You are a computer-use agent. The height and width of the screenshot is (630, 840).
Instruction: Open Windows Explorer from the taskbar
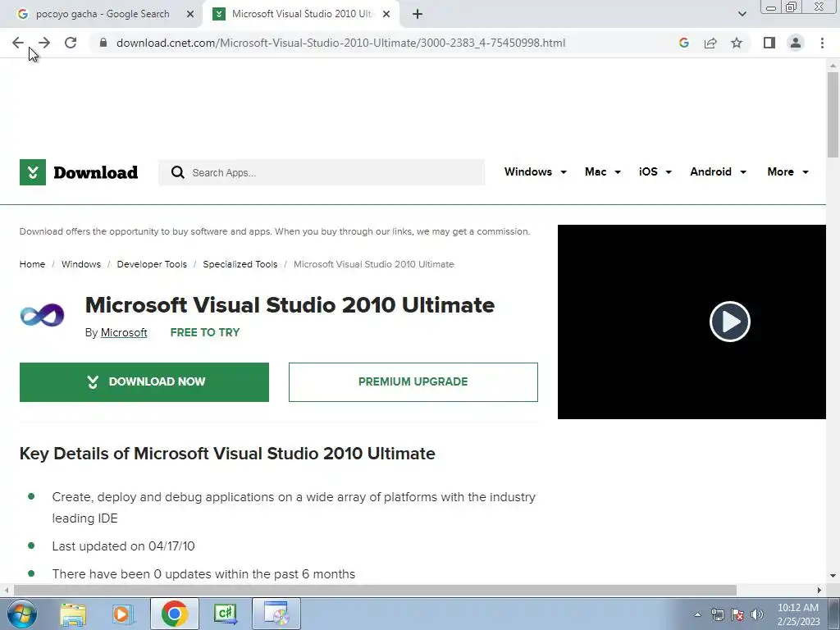pos(73,614)
